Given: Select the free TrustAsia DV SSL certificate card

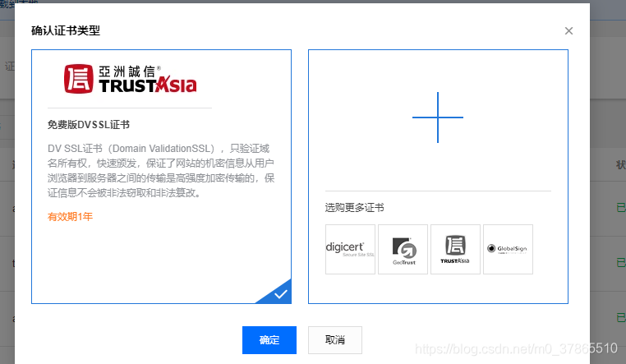Looking at the screenshot, I should click(161, 177).
